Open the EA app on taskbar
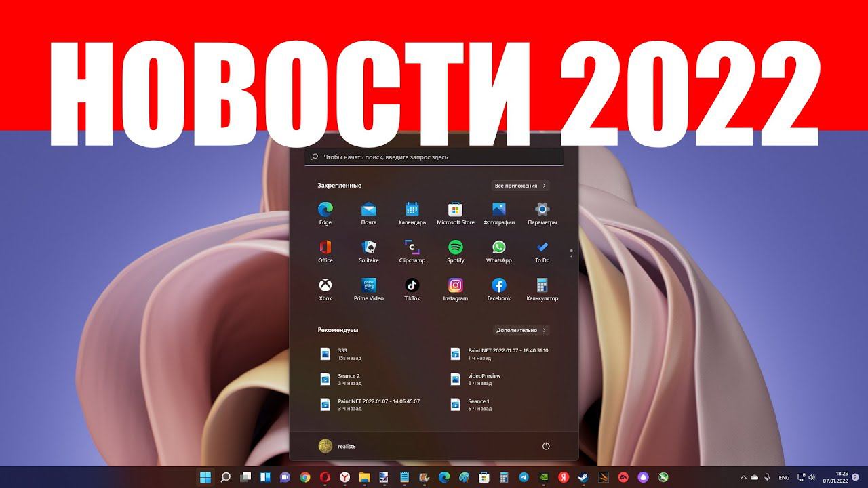Viewport: 868px width, 488px height. [x=623, y=477]
